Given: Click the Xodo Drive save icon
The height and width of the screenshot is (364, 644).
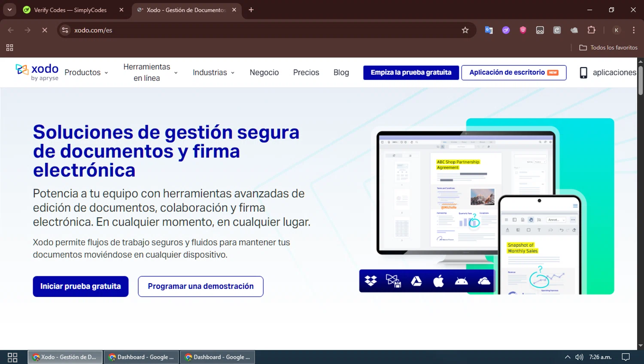Looking at the screenshot, I should 393,281.
